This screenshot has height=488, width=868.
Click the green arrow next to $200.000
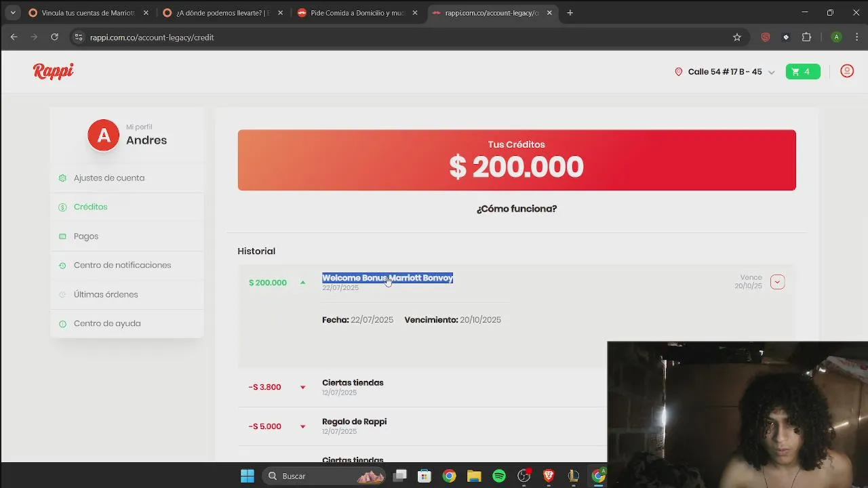302,283
